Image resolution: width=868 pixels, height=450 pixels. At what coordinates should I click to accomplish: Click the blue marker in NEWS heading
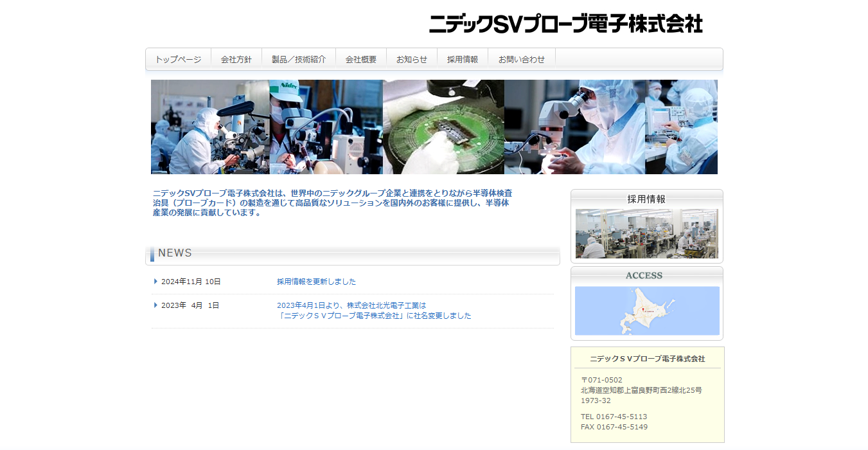[152, 255]
